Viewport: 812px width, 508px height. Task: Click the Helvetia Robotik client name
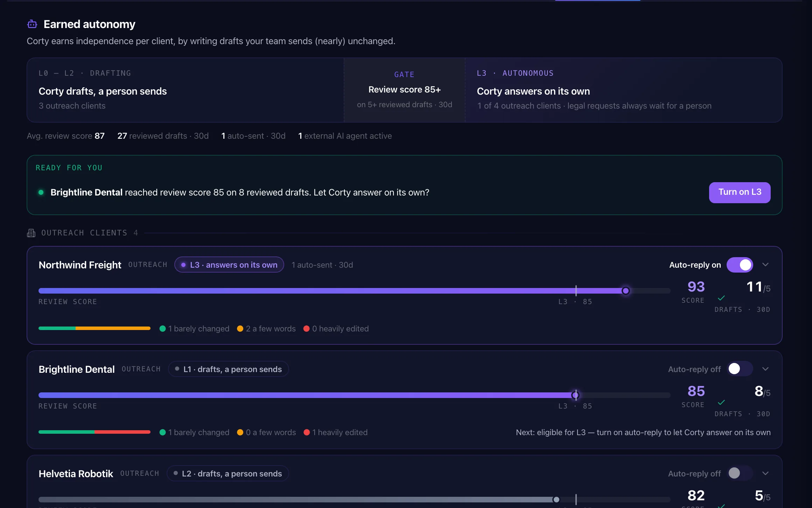[x=76, y=474]
